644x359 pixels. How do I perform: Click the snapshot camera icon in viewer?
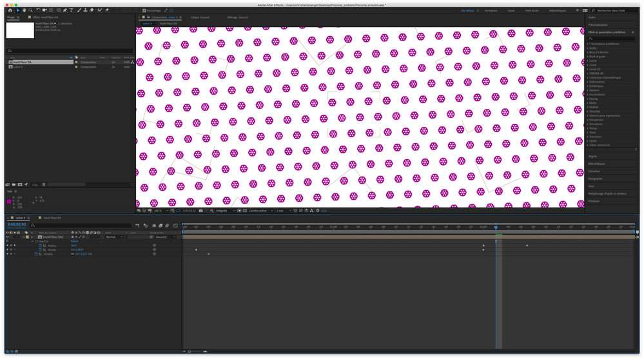(x=201, y=210)
